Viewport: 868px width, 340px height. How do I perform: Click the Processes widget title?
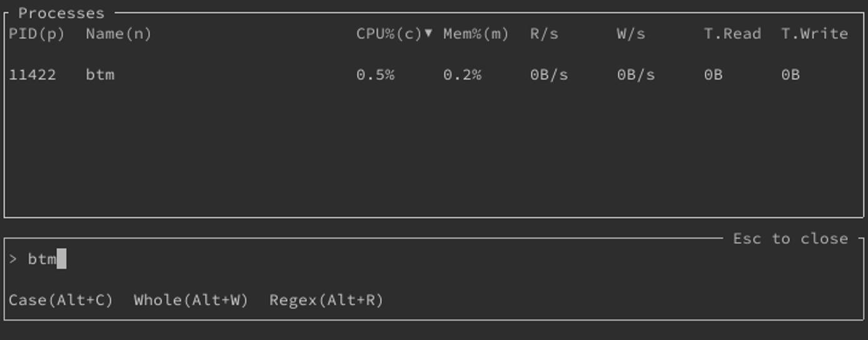tap(61, 13)
